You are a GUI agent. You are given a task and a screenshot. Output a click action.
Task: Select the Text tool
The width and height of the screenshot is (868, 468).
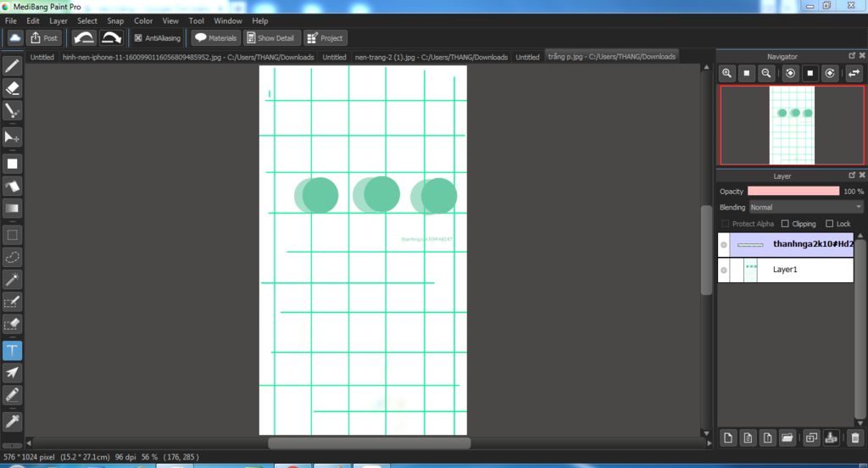12,351
